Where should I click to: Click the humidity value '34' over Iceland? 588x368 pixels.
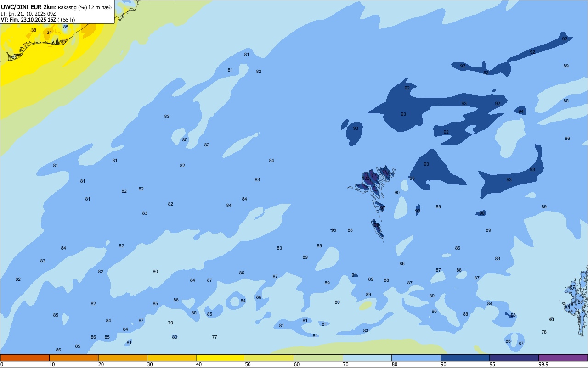49,33
